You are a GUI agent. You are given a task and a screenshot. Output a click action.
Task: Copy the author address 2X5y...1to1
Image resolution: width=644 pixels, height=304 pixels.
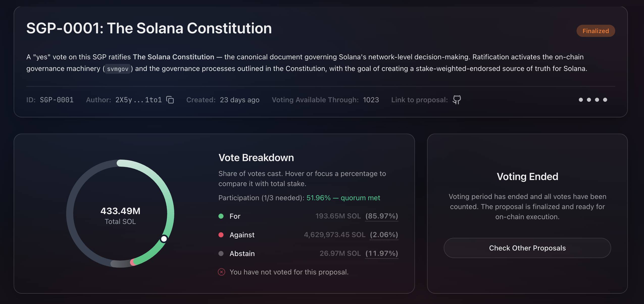[170, 100]
